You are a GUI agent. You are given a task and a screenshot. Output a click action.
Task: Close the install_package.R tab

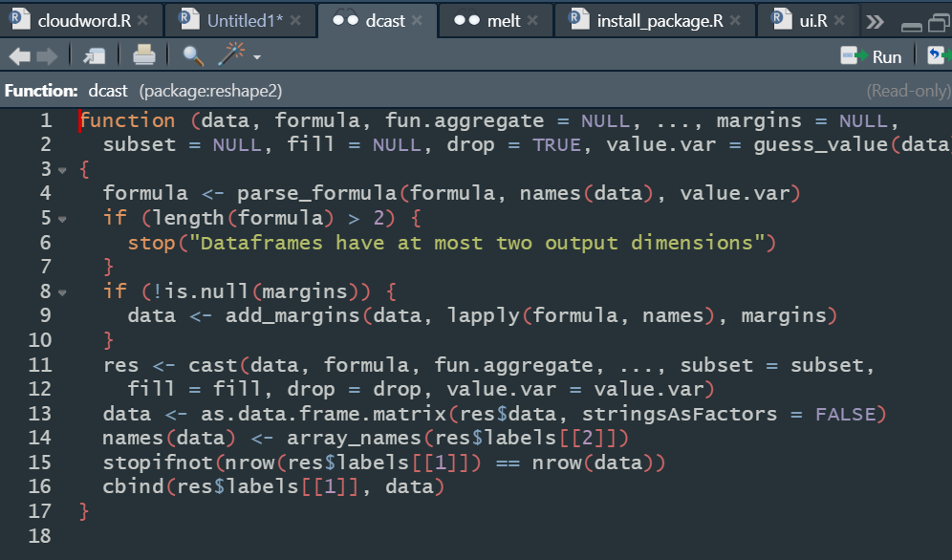coord(735,21)
